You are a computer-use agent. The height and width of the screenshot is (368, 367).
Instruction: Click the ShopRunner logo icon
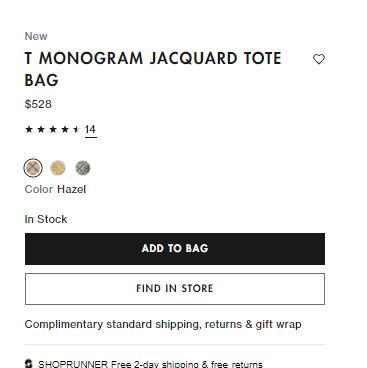(x=29, y=364)
